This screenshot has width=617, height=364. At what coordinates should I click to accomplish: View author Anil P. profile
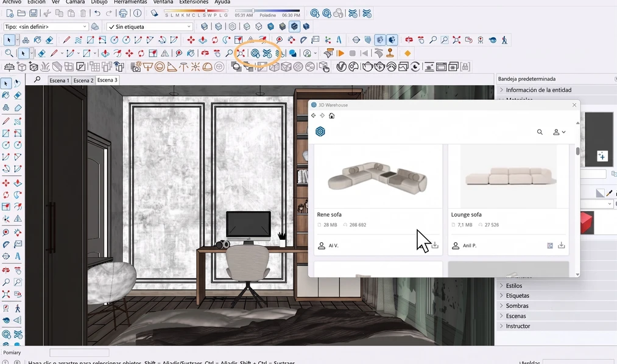coord(469,246)
